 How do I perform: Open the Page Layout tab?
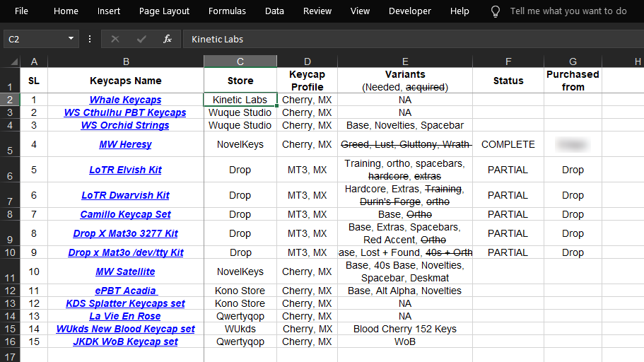164,11
